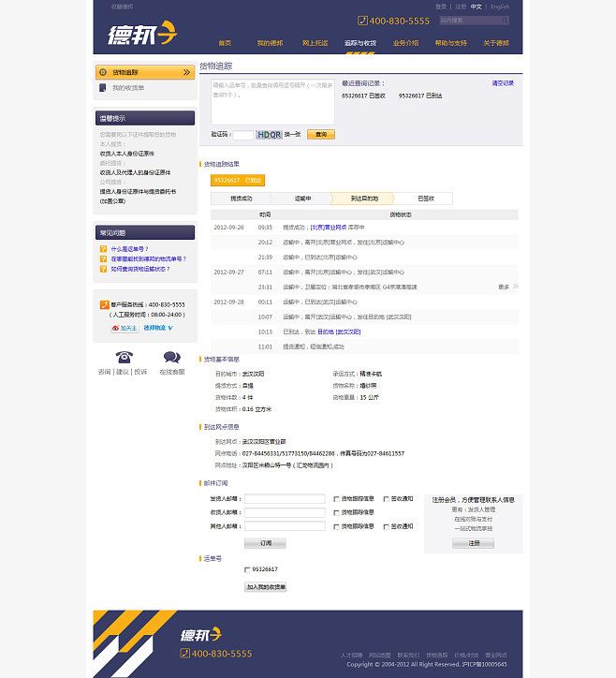Tick the checkbox for waybill 95326617

click(247, 569)
